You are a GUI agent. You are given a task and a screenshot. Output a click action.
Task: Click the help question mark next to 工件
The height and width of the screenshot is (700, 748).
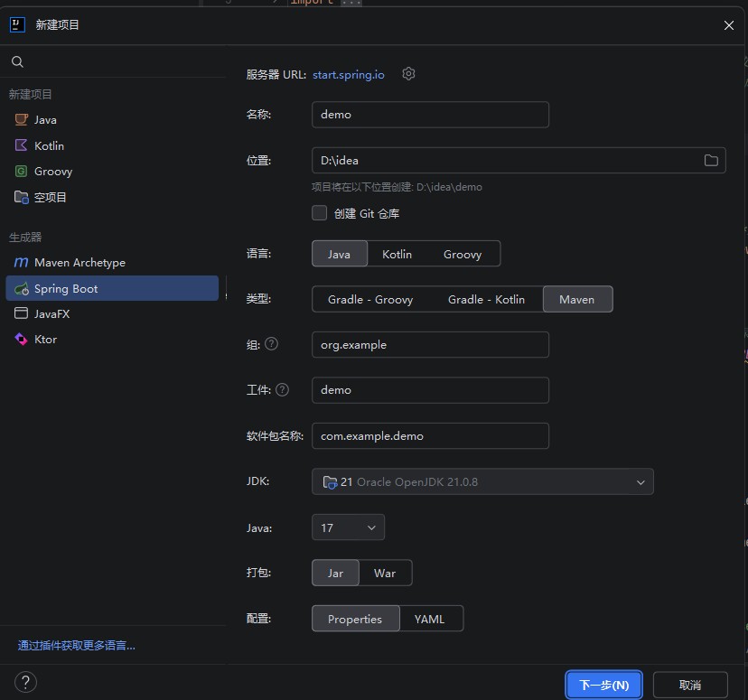283,389
